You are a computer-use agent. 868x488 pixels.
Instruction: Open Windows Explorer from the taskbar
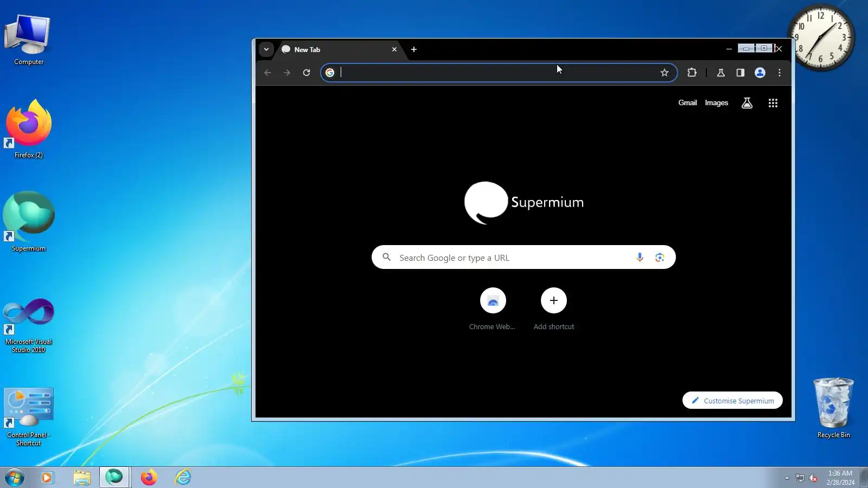(82, 478)
